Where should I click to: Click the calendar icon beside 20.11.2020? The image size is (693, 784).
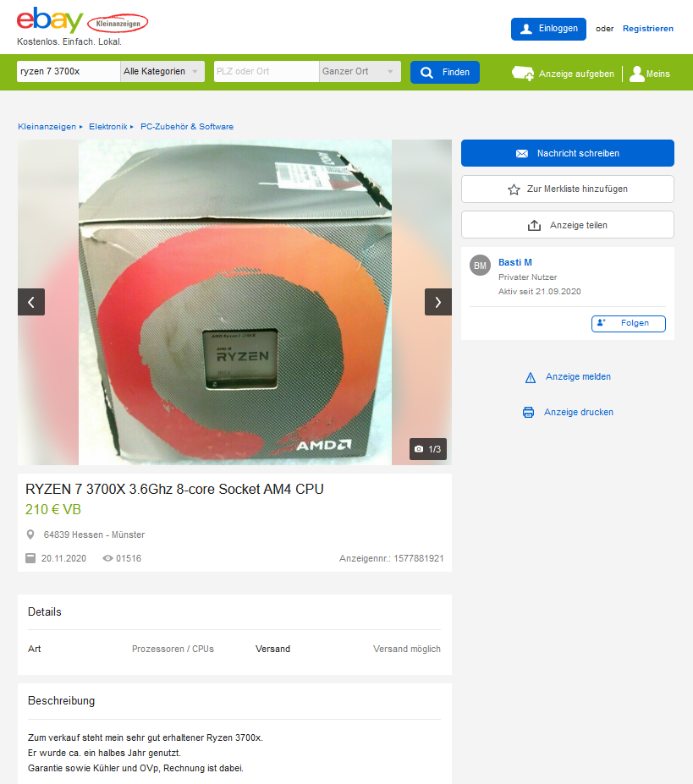30,558
